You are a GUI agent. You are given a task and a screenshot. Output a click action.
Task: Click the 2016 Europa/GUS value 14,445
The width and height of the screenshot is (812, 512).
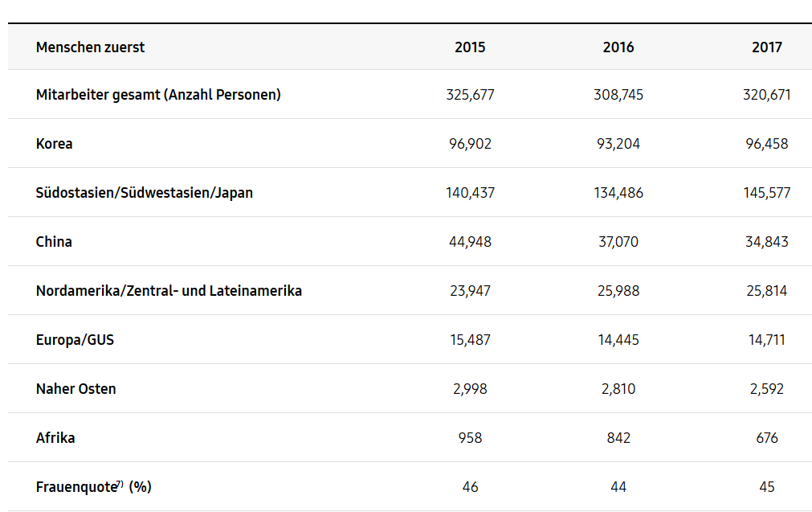tap(618, 340)
